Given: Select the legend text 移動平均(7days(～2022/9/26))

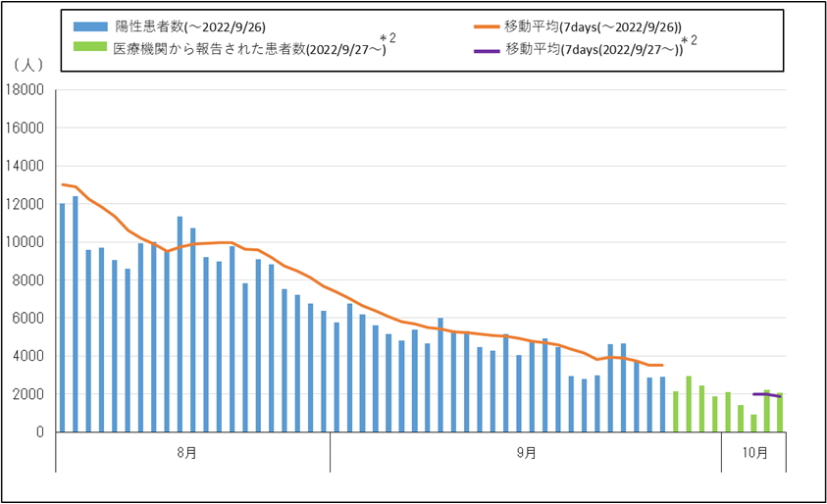Looking at the screenshot, I should point(593,26).
